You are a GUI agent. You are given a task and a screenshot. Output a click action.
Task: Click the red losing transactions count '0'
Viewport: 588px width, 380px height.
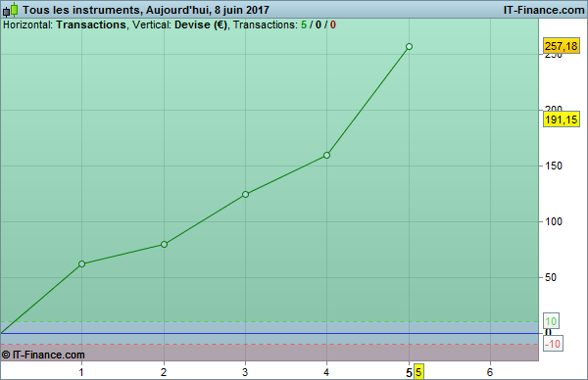332,25
